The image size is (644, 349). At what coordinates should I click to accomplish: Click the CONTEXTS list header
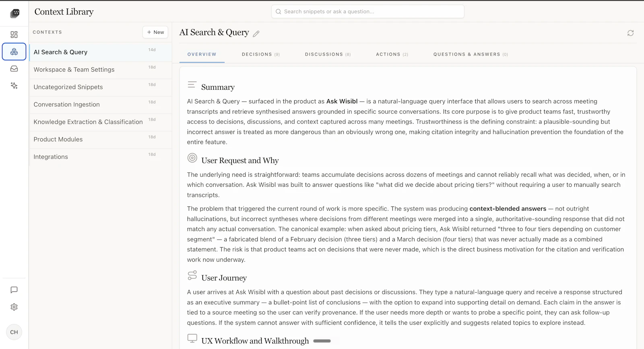tap(47, 32)
